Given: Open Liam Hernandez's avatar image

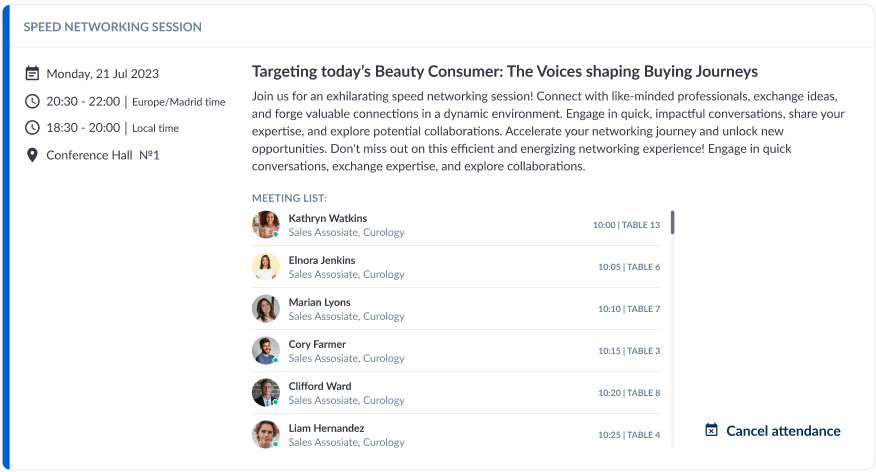Looking at the screenshot, I should click(x=266, y=435).
